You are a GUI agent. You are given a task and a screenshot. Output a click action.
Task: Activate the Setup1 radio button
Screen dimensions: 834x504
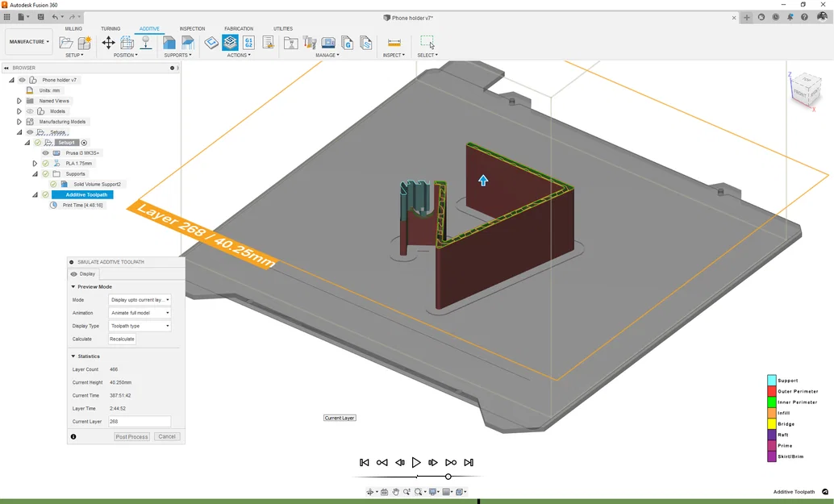tap(84, 143)
